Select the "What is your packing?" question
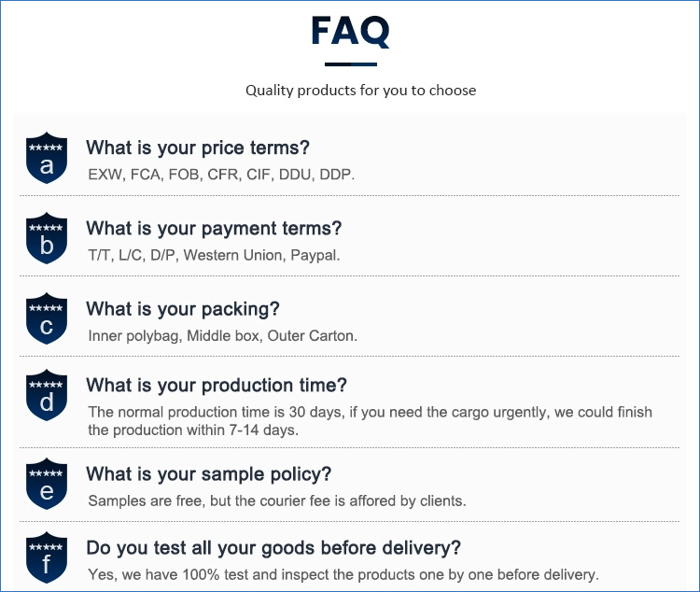 [x=183, y=309]
